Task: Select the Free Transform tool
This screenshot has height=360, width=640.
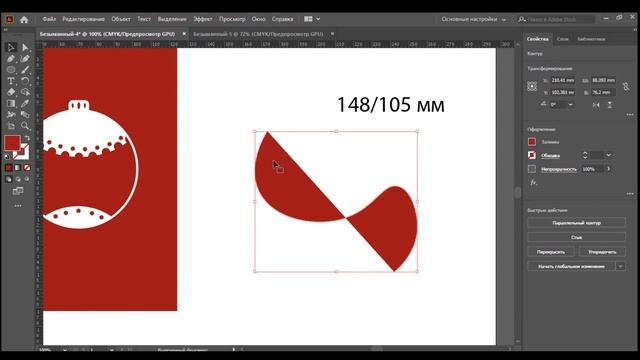Action: [x=25, y=115]
